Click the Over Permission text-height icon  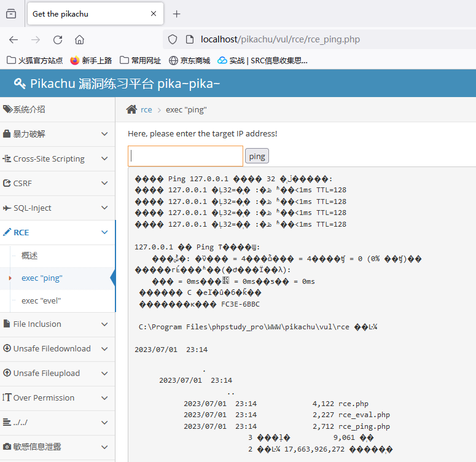(x=7, y=397)
